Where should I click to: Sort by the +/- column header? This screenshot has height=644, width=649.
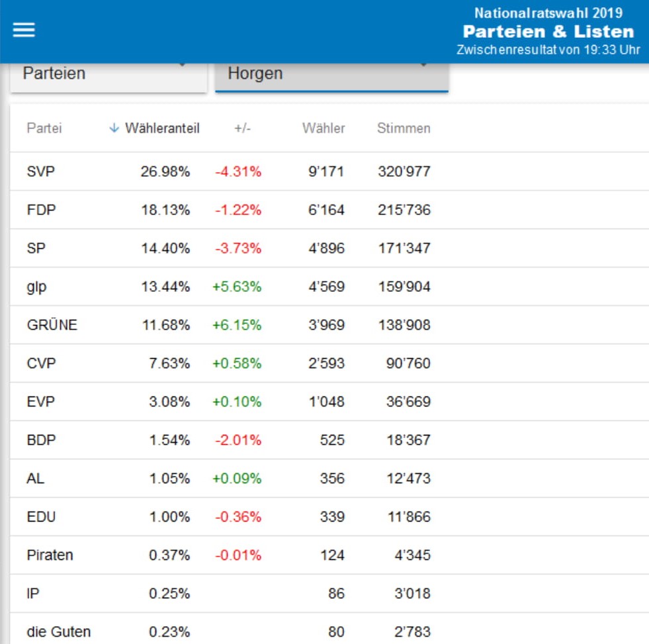[241, 128]
